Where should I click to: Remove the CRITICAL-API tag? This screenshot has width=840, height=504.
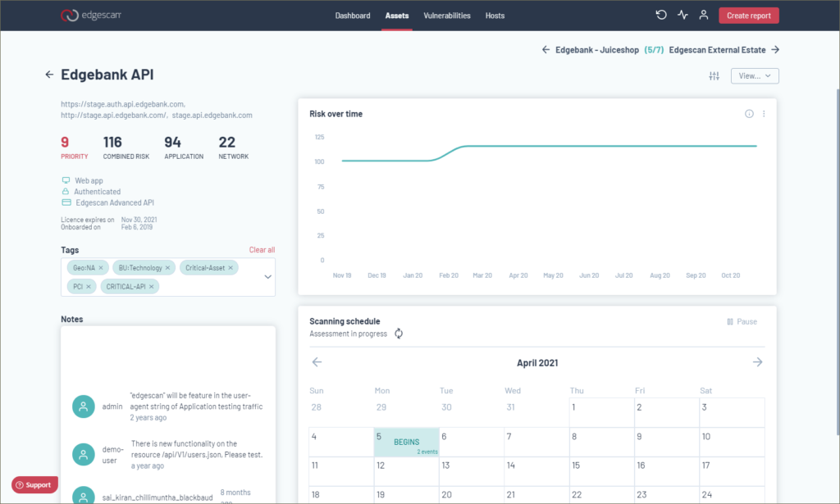coord(151,286)
